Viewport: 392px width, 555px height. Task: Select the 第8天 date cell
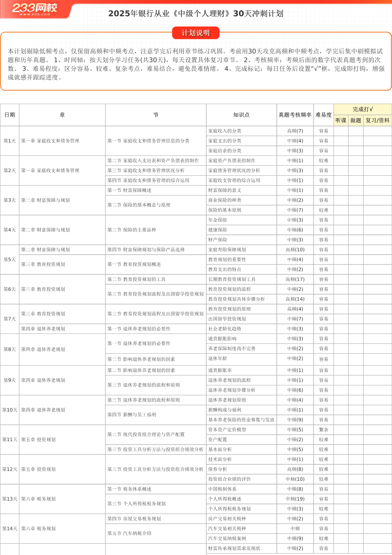pyautogui.click(x=9, y=350)
